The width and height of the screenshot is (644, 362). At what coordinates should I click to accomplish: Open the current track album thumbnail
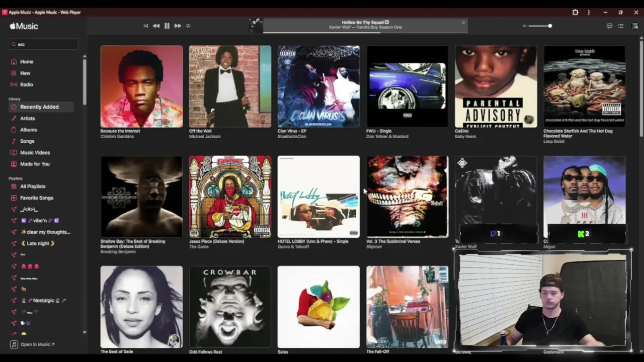(x=256, y=26)
